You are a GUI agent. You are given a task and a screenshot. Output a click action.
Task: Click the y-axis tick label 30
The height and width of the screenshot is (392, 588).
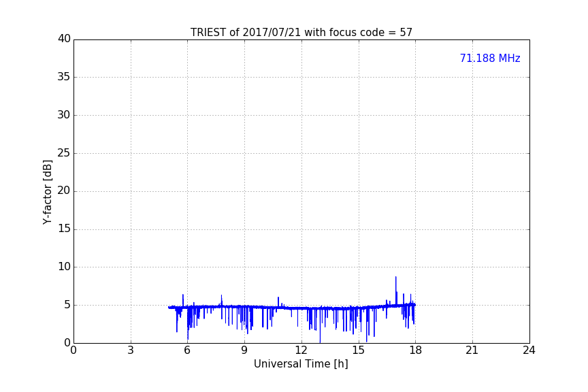tap(64, 115)
